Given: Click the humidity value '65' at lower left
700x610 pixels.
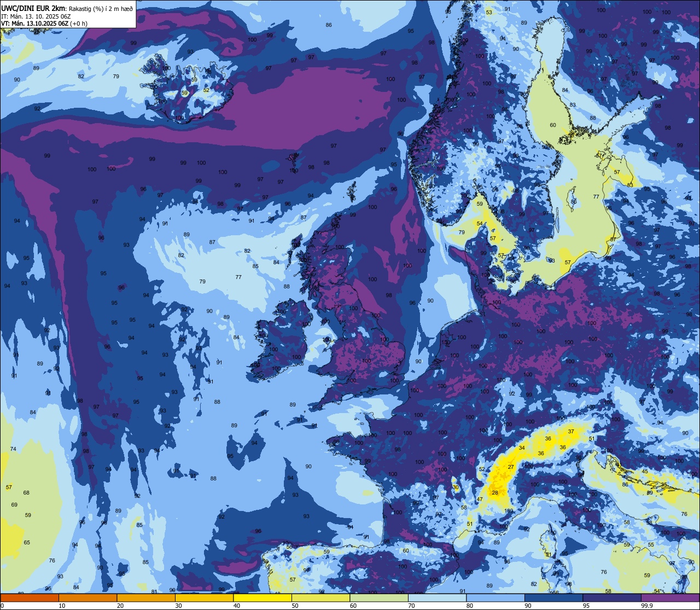Looking at the screenshot, I should click(x=27, y=543).
